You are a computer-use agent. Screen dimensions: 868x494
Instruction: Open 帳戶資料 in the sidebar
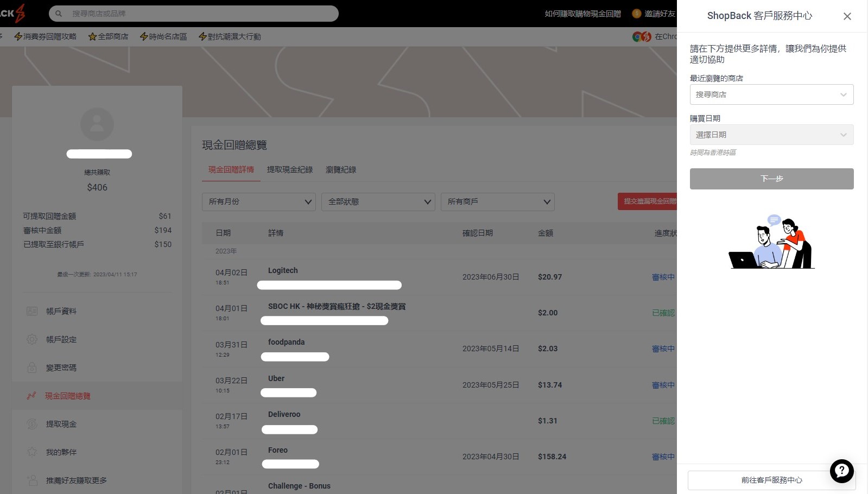61,311
